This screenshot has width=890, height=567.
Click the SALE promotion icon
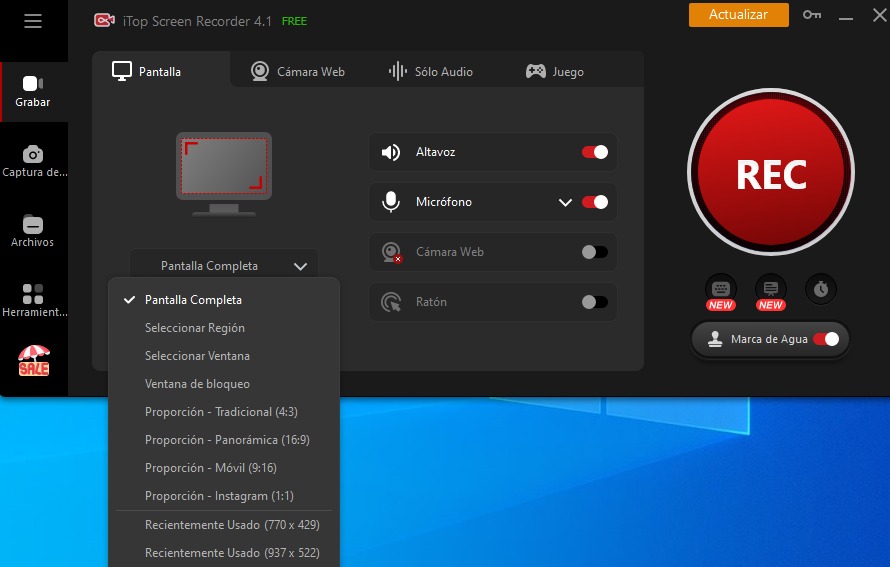point(33,360)
